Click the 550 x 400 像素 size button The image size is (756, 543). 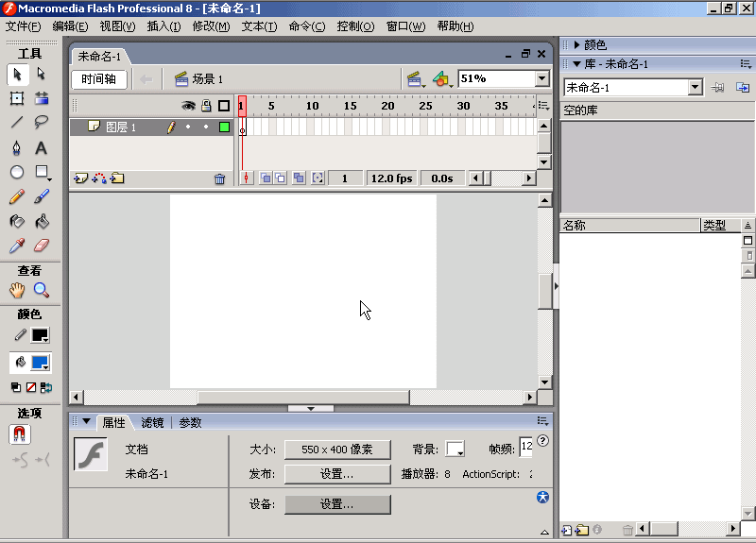pos(337,450)
